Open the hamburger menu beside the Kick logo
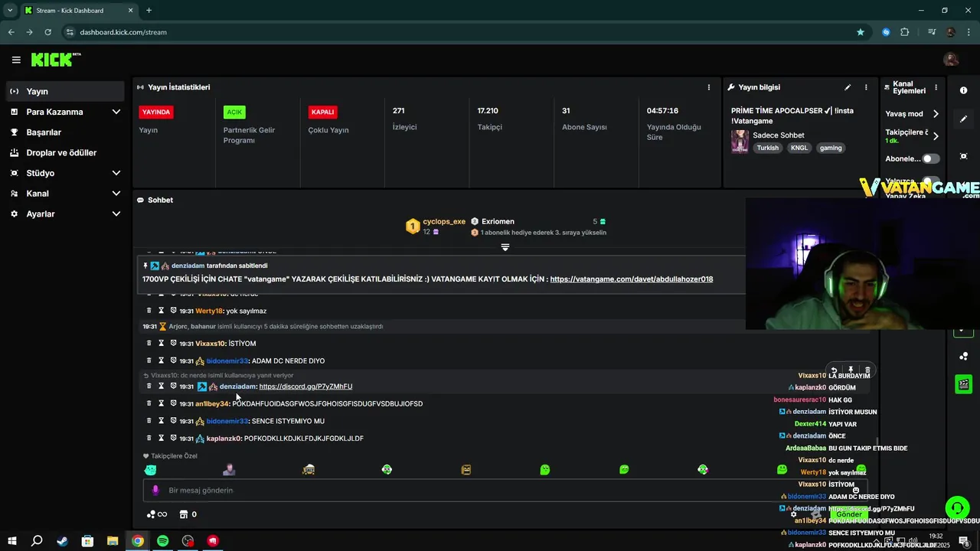The image size is (980, 551). (16, 60)
